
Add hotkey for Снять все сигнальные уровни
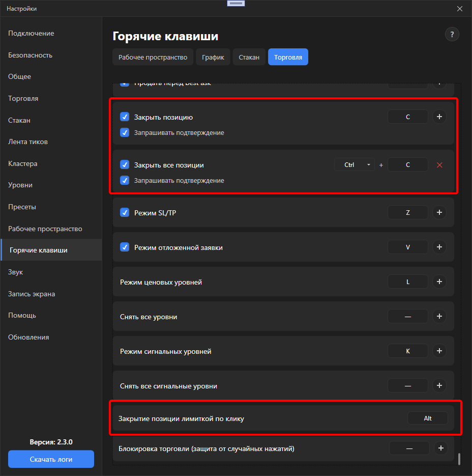[x=439, y=385]
